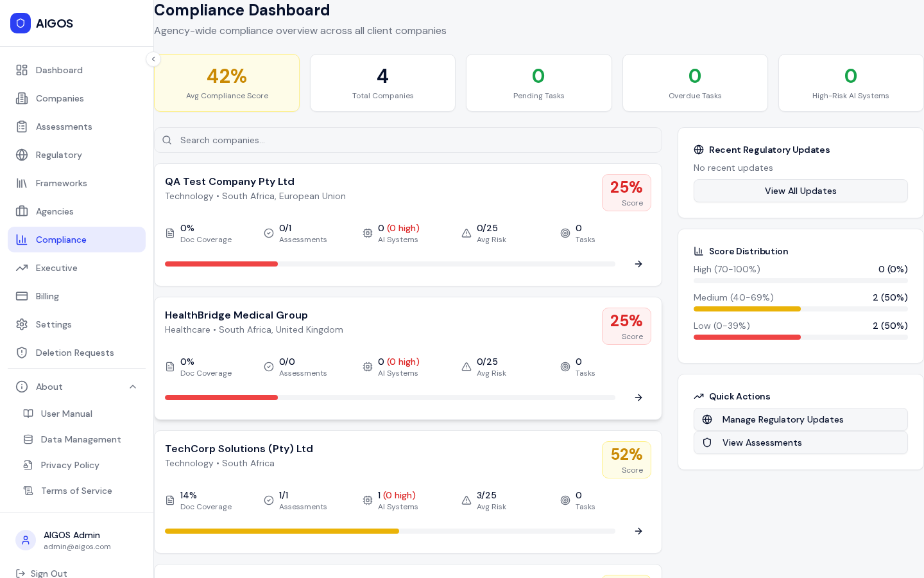Click the Compliance bar chart icon
Image resolution: width=924 pixels, height=578 pixels.
tap(22, 240)
